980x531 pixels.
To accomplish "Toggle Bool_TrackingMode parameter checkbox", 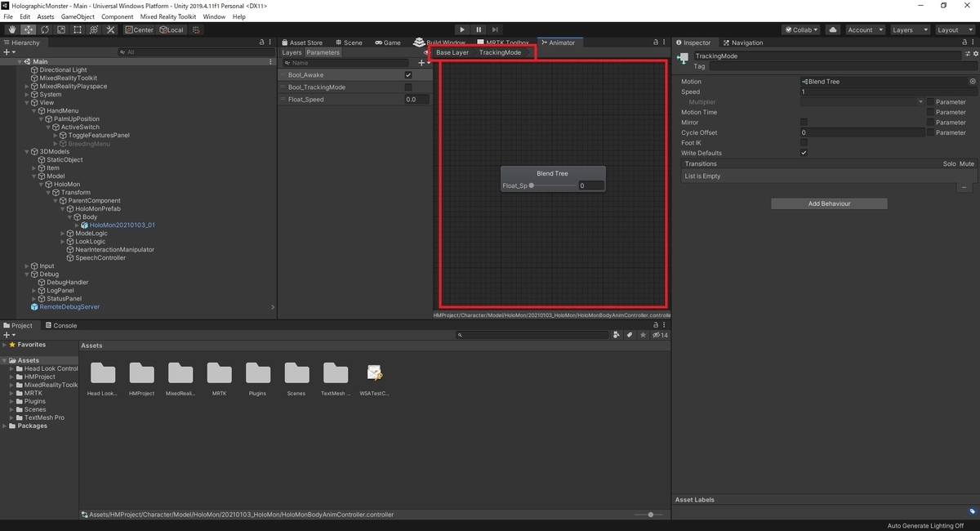I will pos(408,87).
